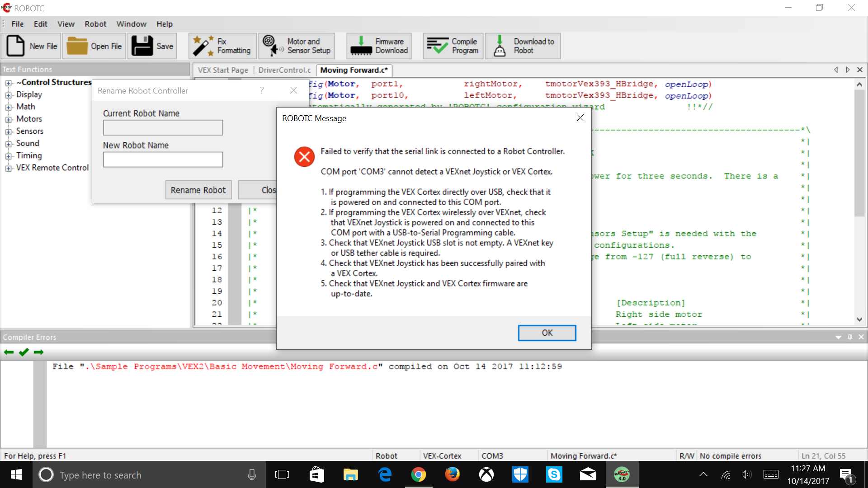Open Motor and Sensor Setup
This screenshot has width=868, height=488.
point(297,46)
